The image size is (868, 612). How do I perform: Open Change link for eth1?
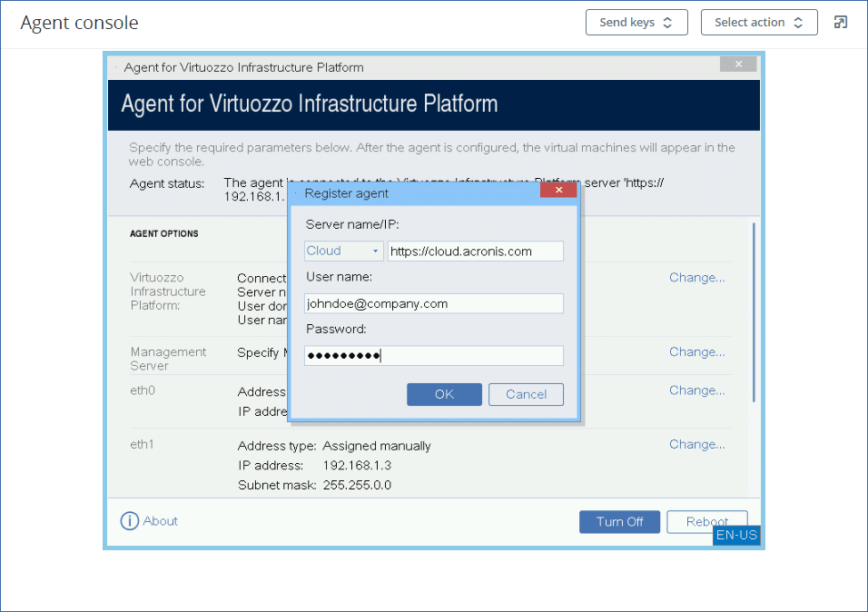tap(696, 445)
